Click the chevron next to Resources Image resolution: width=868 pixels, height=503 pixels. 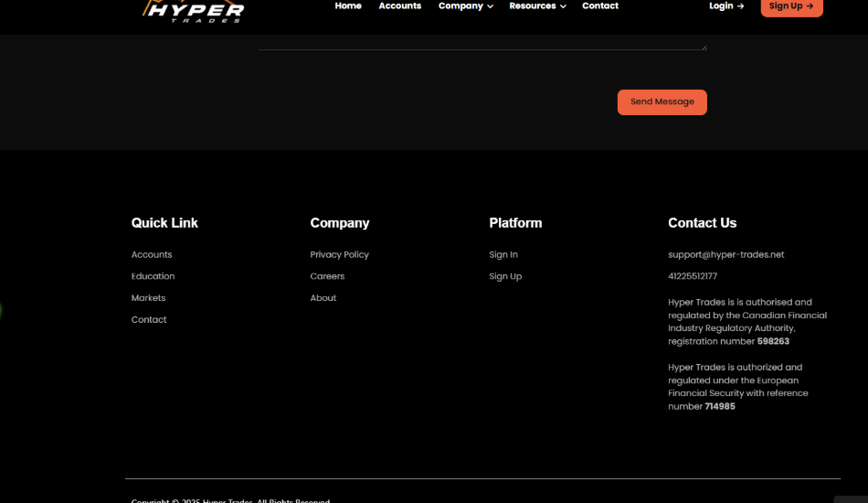coord(563,6)
